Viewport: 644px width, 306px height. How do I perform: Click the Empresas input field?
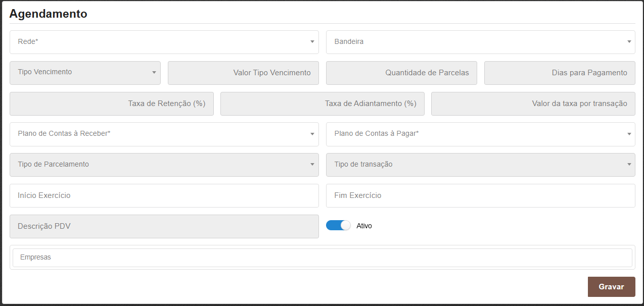point(322,258)
